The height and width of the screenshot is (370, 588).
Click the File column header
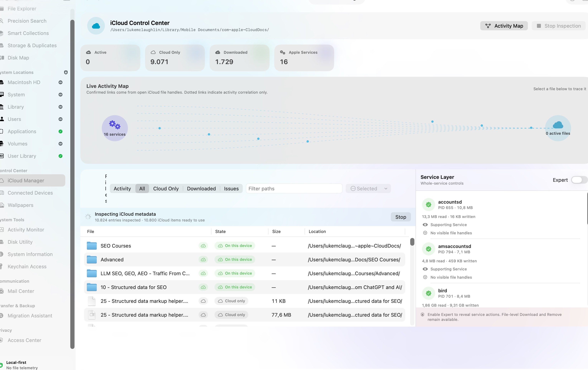click(91, 231)
